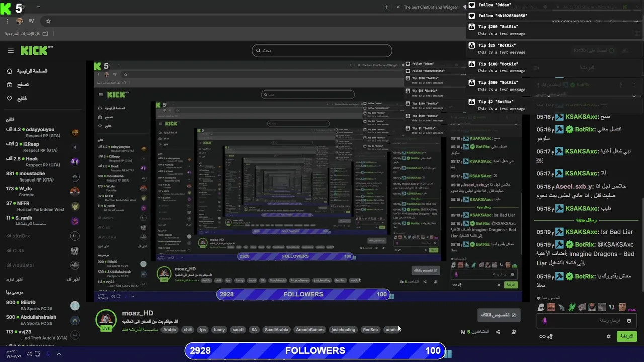Image resolution: width=644 pixels, height=362 pixels.
Task: Open offline AbuBatal channel in the sidebar
Action: pyautogui.click(x=42, y=265)
